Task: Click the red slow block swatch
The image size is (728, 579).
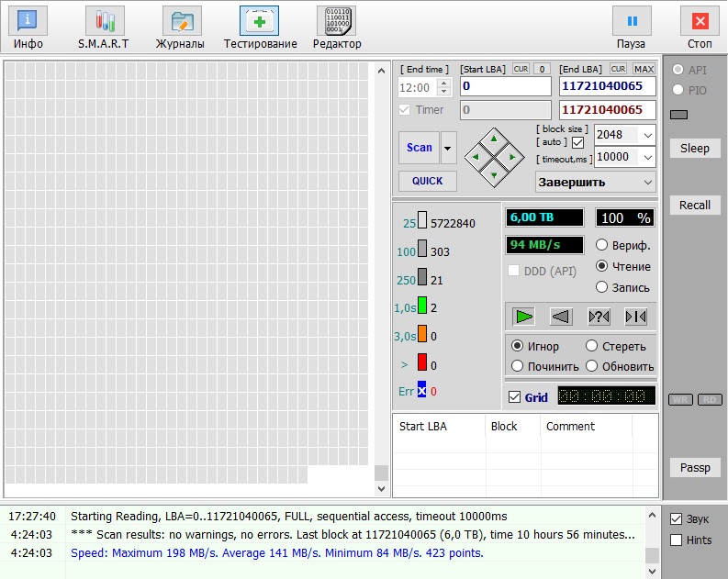Action: click(x=422, y=362)
